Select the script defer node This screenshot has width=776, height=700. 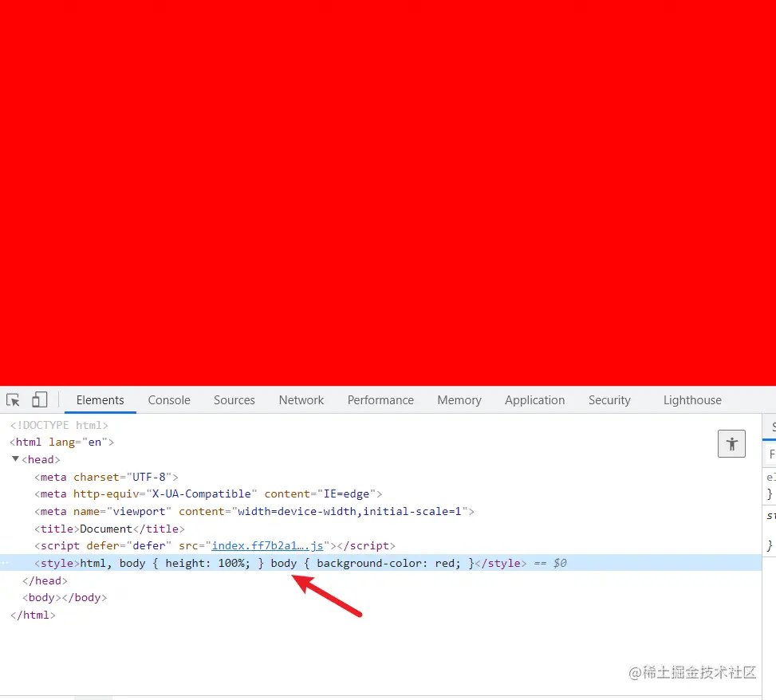[x=215, y=545]
